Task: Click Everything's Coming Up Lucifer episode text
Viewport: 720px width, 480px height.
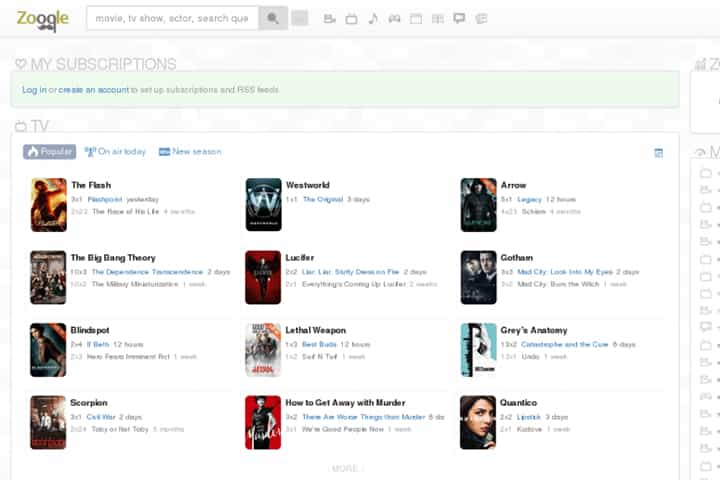Action: pos(354,284)
